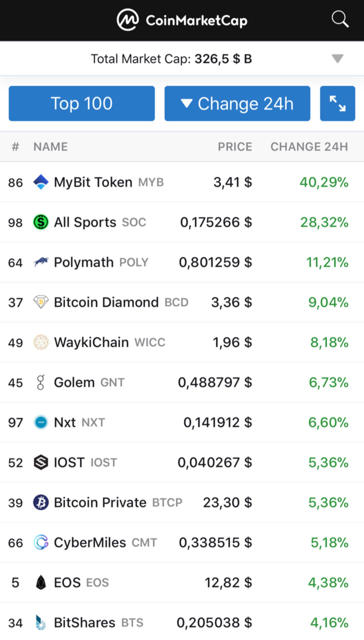Screen dimensions: 364x640
Task: Click the IOST coin icon
Action: pos(41,462)
